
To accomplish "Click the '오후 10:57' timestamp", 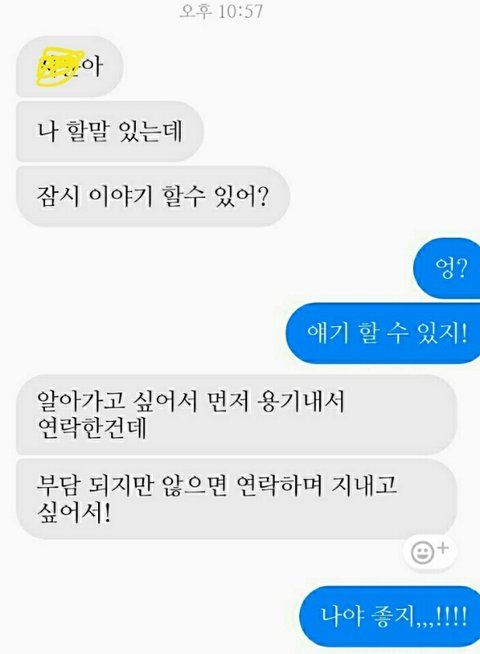I will coord(221,11).
